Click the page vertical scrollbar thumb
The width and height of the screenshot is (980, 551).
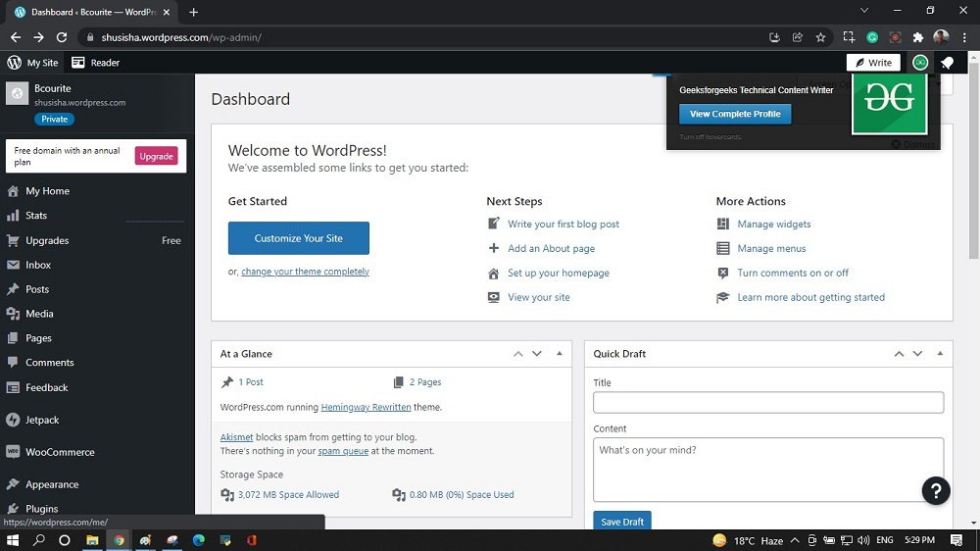(x=974, y=160)
